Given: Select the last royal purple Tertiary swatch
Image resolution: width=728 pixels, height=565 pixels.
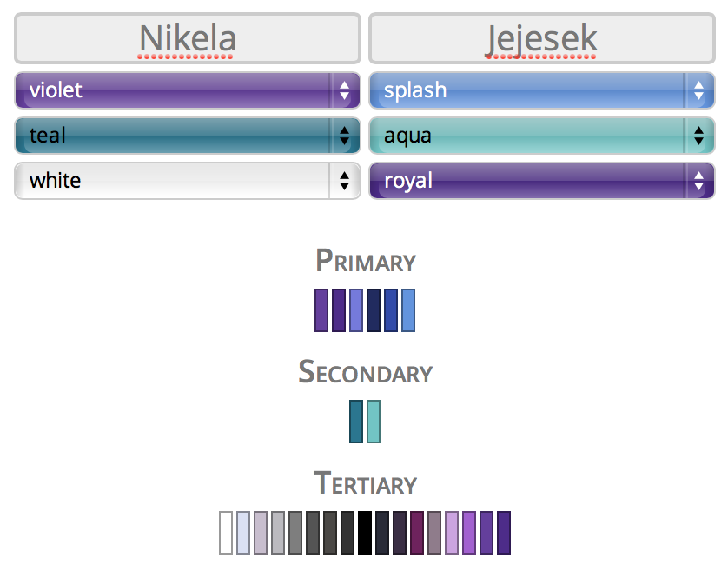Looking at the screenshot, I should click(504, 533).
